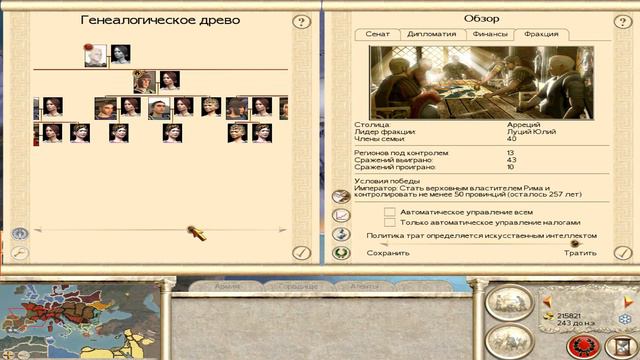Switch to the Финансы tab
This screenshot has height=360, width=640.
[490, 34]
